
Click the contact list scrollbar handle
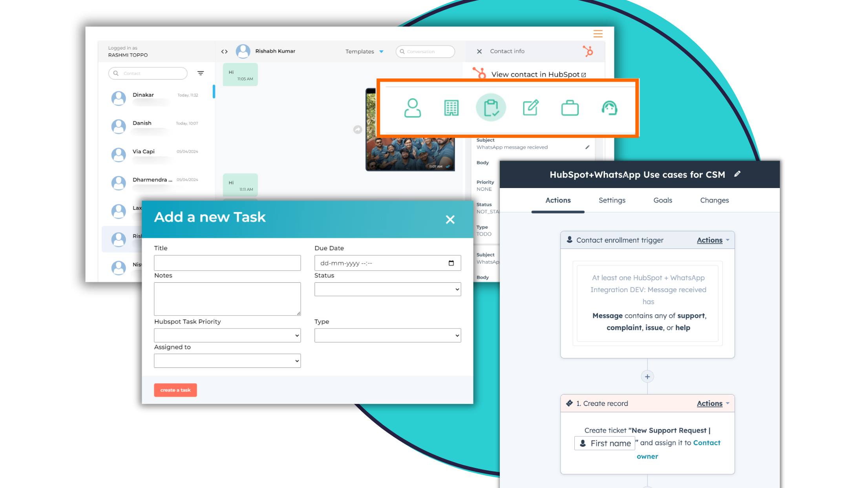[214, 91]
